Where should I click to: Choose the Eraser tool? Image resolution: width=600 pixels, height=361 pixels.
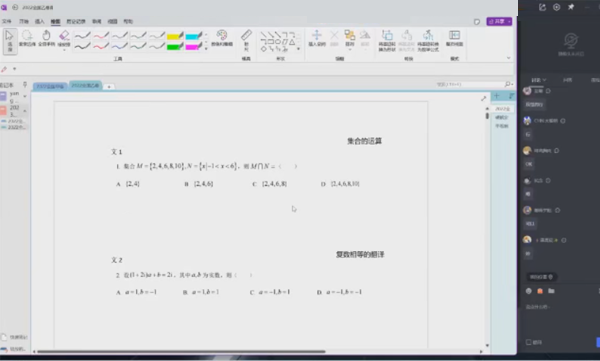(x=64, y=39)
